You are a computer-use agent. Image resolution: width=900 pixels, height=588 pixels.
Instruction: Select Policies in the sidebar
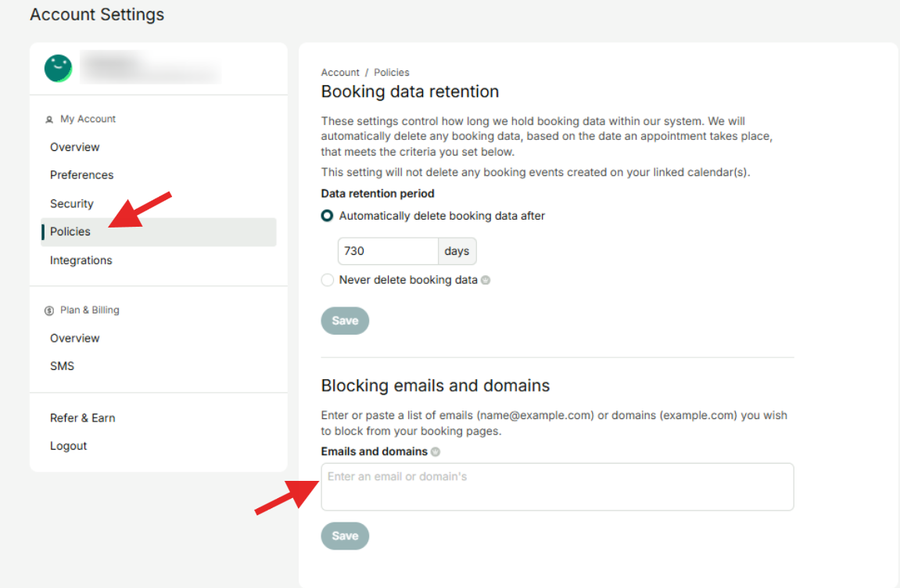(70, 231)
